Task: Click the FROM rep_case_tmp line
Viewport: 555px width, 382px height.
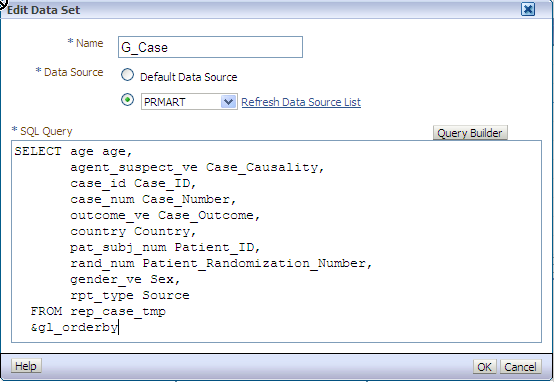Action: click(x=98, y=311)
